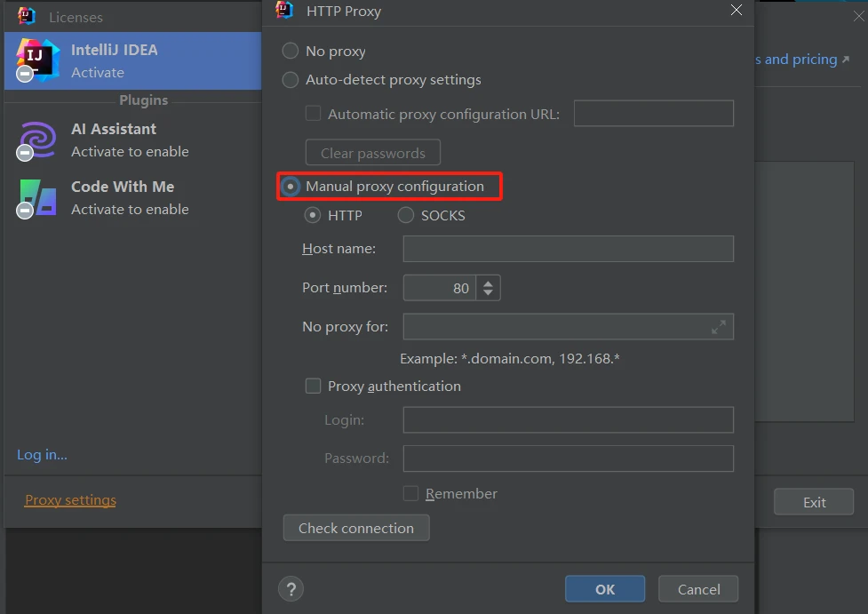Image resolution: width=868 pixels, height=614 pixels.
Task: Select Auto-detect proxy settings option
Action: [x=290, y=80]
